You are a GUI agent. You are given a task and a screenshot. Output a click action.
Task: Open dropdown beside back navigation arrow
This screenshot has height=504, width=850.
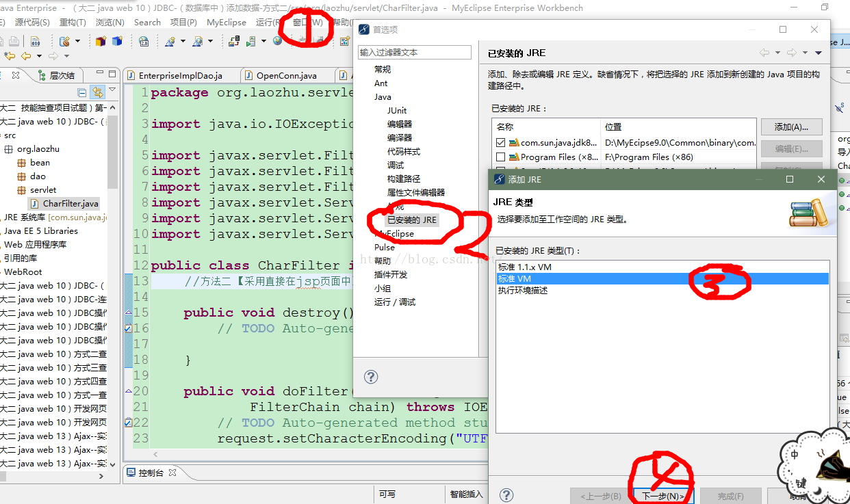point(39,55)
